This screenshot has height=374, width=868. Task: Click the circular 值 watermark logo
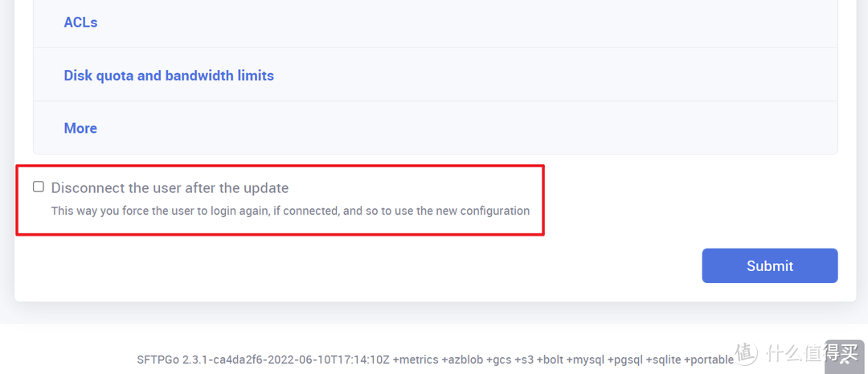747,352
